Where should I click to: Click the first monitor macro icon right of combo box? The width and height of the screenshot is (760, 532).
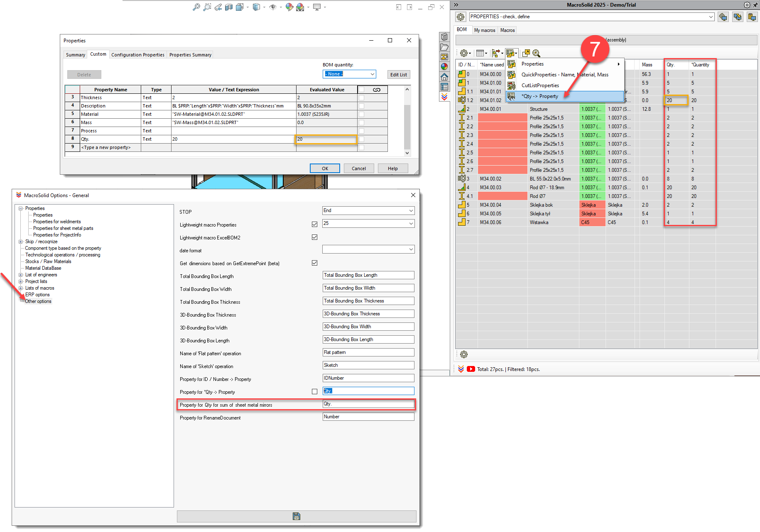tap(723, 17)
